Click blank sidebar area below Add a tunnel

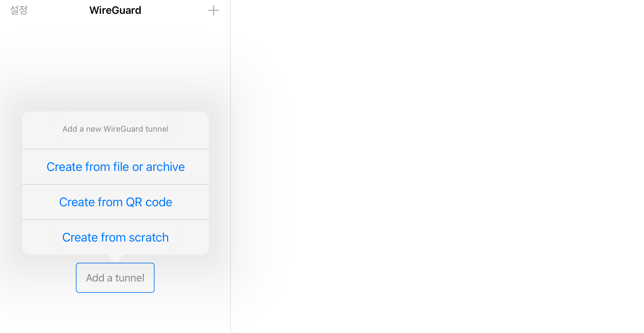[x=115, y=313]
